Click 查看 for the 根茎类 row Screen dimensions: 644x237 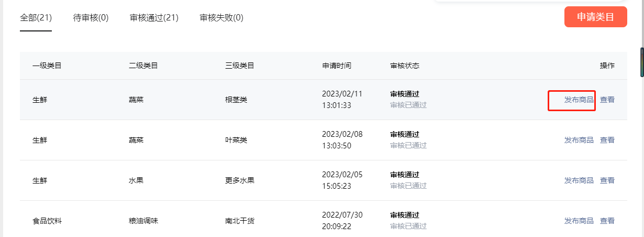(607, 100)
